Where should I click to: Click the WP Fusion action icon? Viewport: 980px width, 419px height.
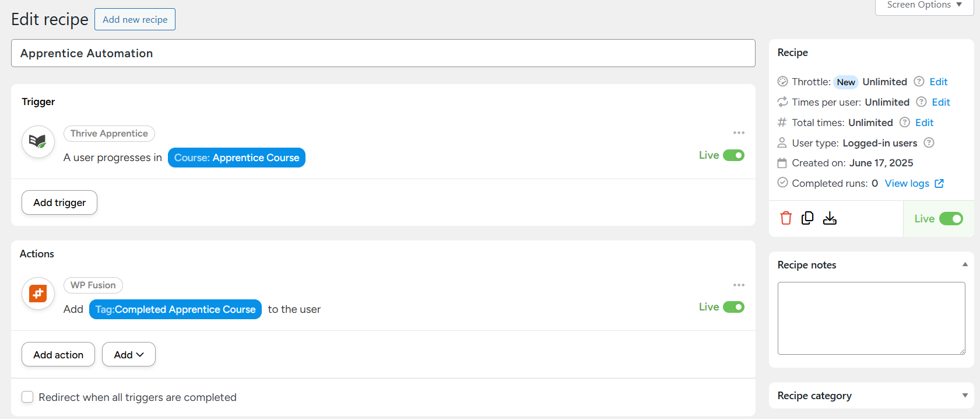click(38, 294)
